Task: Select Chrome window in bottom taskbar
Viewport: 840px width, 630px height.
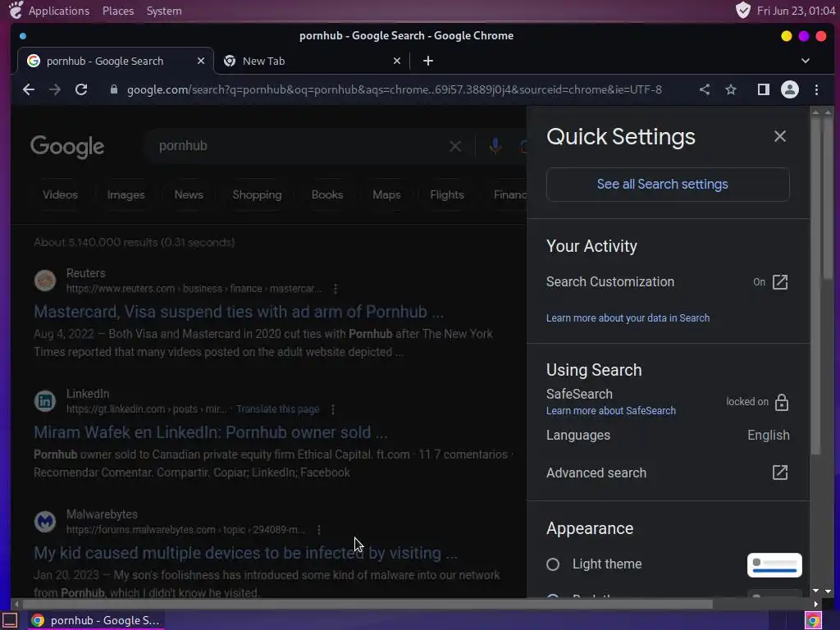Action: (95, 620)
